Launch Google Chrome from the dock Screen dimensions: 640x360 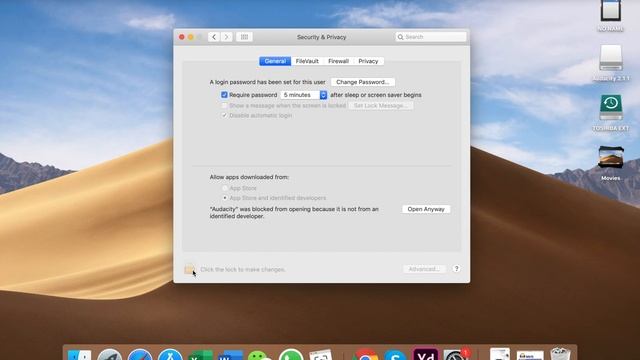[366, 354]
